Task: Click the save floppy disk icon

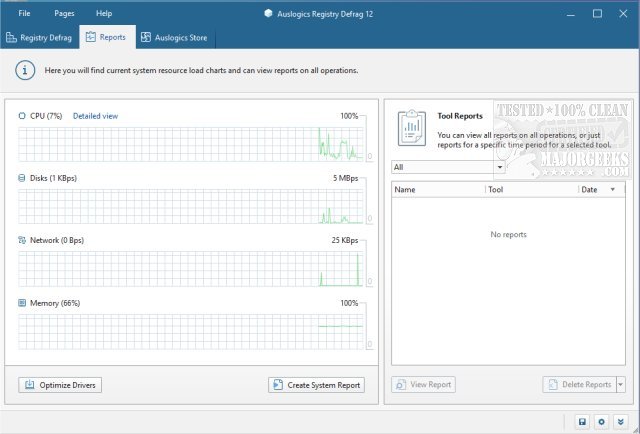Action: [582, 422]
